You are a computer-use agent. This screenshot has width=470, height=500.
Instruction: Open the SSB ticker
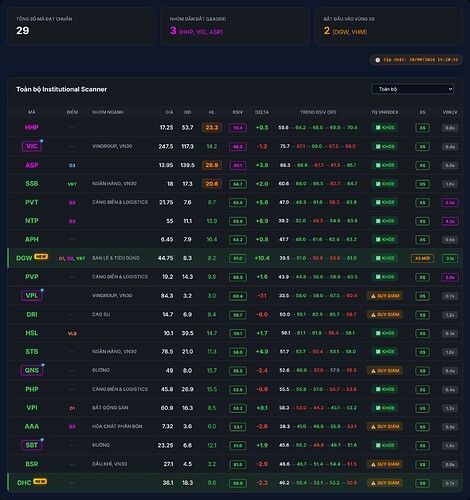click(32, 184)
